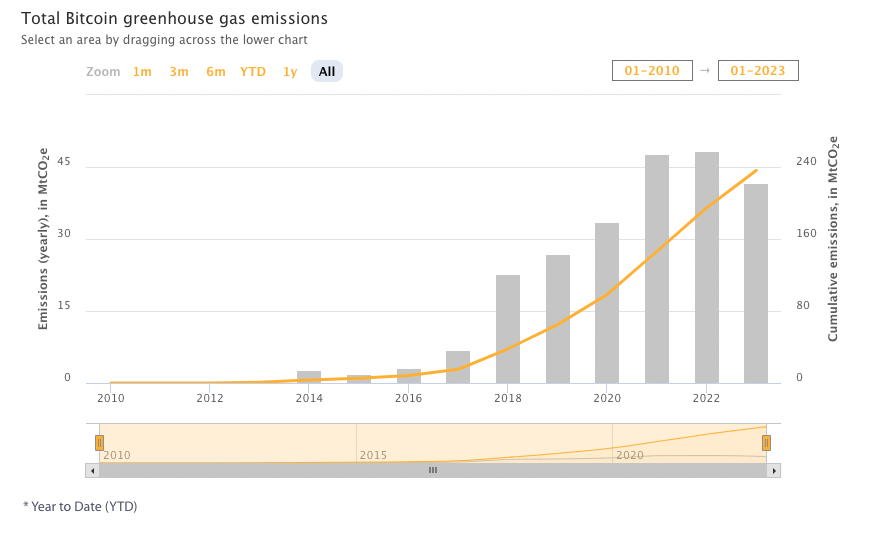Click the left navigator range handle
Image resolution: width=873 pixels, height=537 pixels.
[99, 443]
